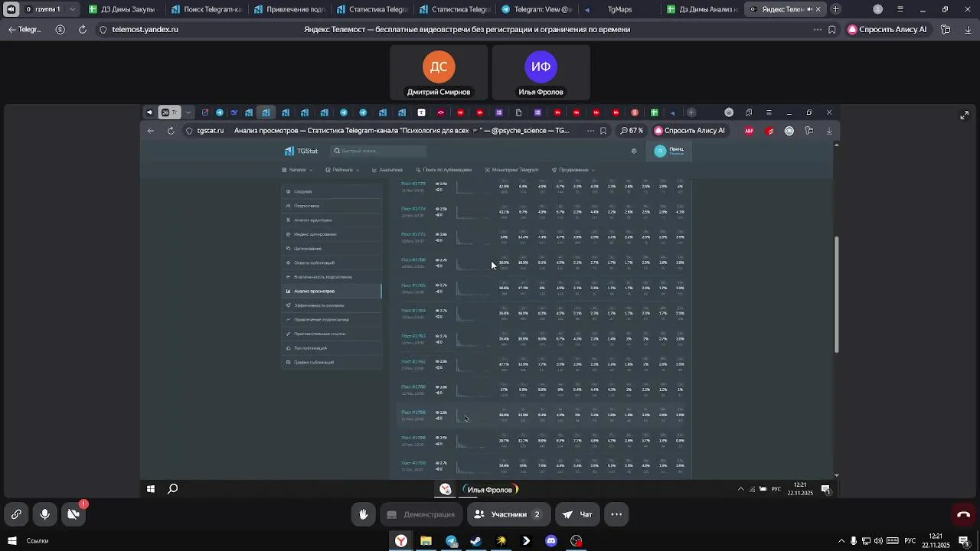Switch to the TgMaps tab

[x=619, y=9]
